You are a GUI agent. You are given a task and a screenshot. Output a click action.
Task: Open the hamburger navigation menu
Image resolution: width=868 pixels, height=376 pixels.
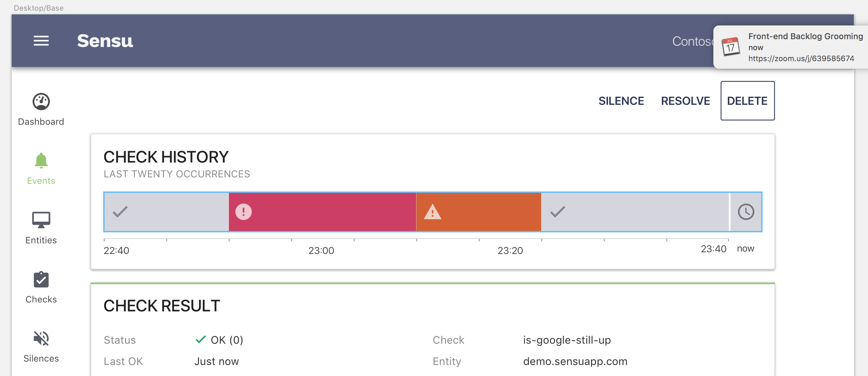[x=41, y=41]
